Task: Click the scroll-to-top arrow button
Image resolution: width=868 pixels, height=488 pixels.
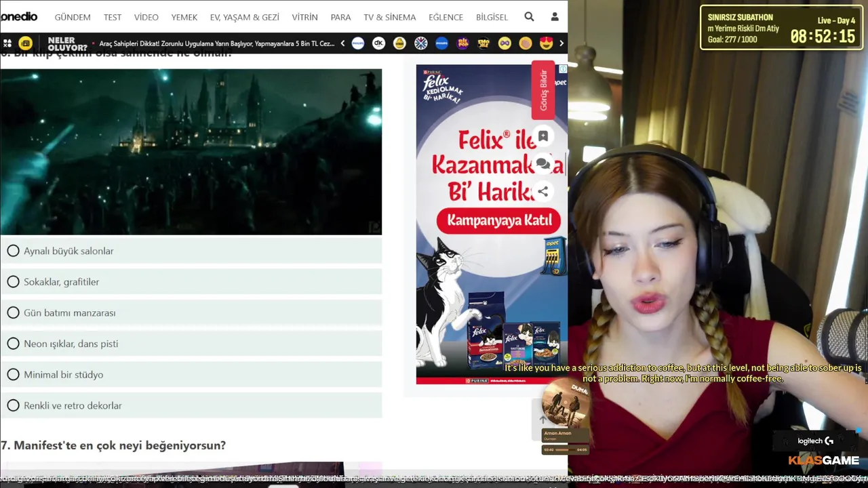Action: 542,419
